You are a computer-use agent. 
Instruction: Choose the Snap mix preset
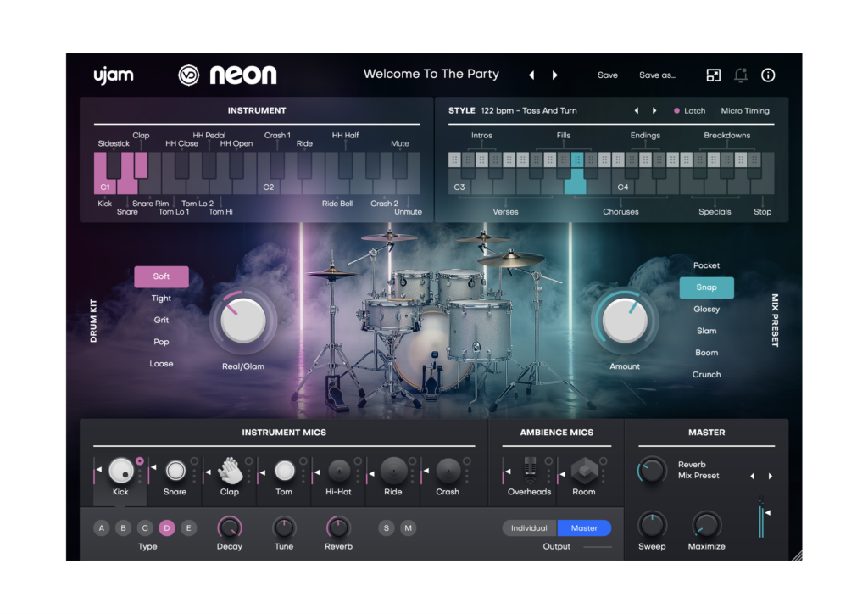(x=706, y=287)
